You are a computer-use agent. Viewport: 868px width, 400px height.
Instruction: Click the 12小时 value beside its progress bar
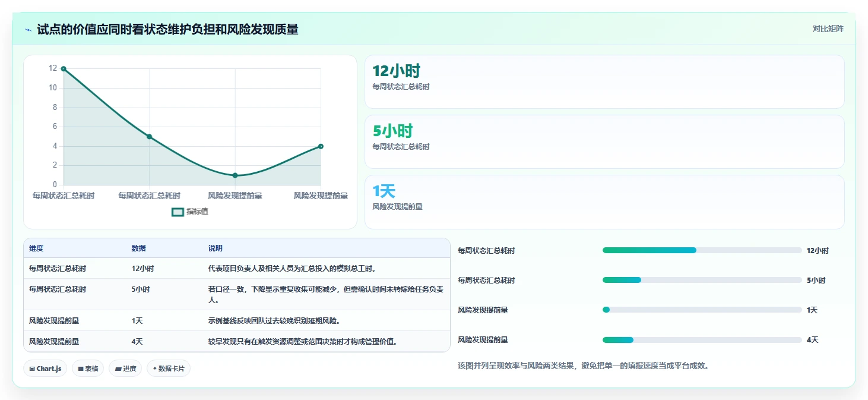coord(818,251)
